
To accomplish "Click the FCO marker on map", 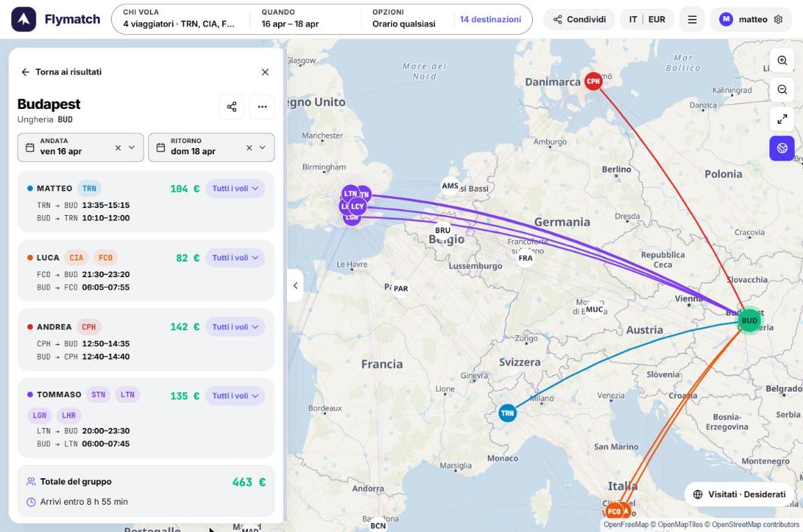I will click(614, 512).
